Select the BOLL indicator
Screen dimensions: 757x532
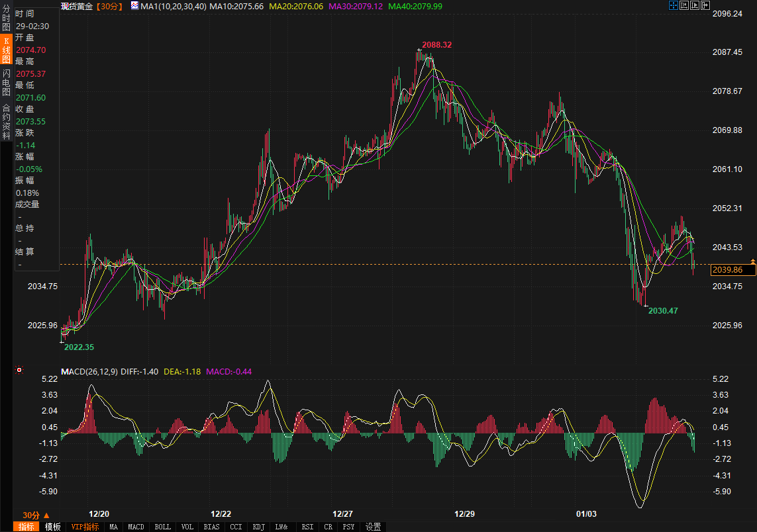point(162,527)
